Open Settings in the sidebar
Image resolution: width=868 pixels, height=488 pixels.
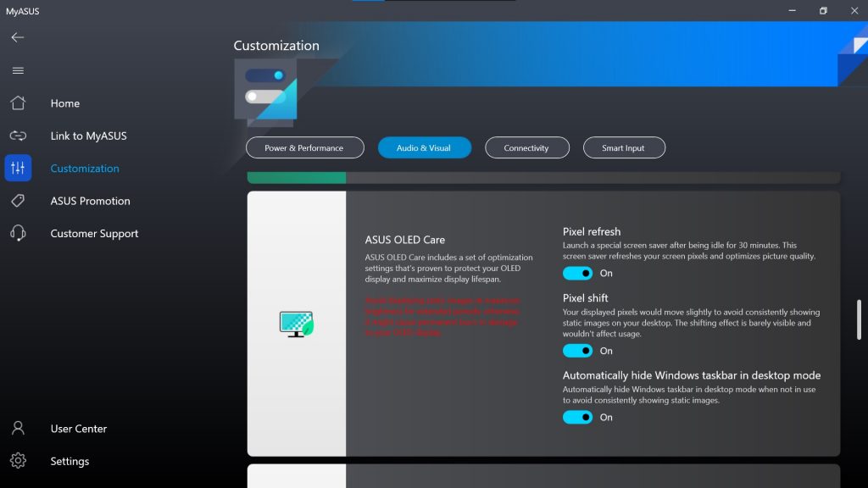(x=70, y=461)
